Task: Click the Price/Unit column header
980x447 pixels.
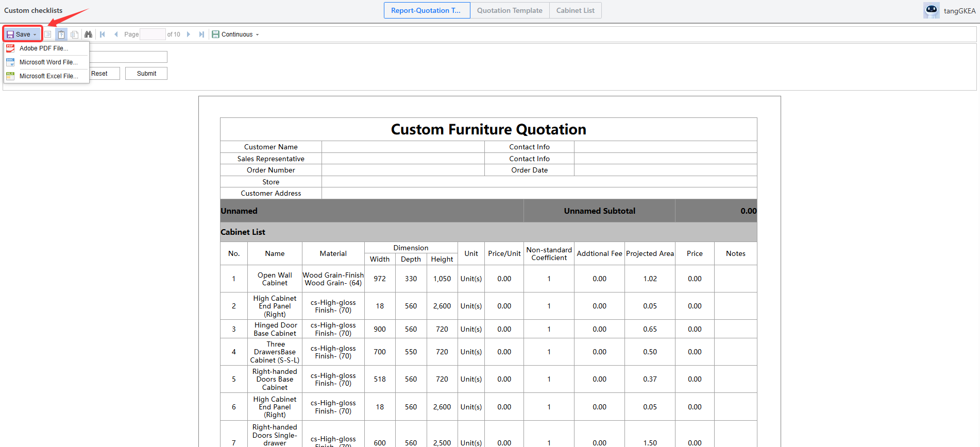Action: click(504, 253)
